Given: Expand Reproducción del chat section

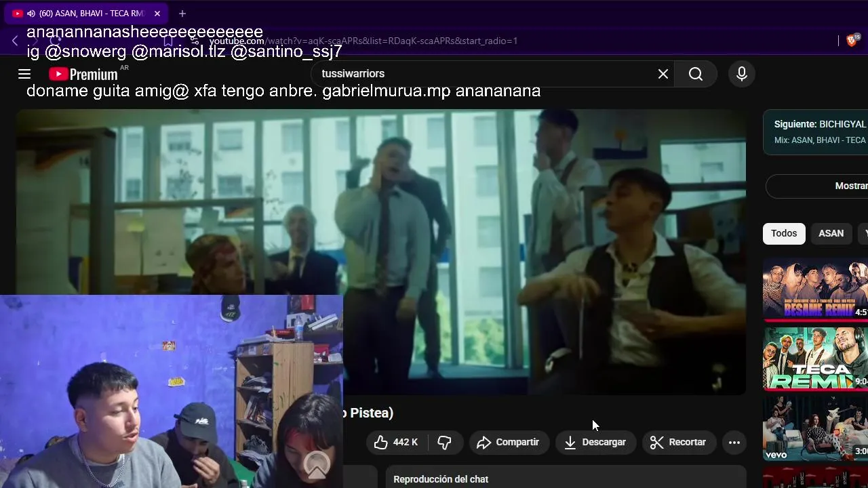Looking at the screenshot, I should coord(566,479).
